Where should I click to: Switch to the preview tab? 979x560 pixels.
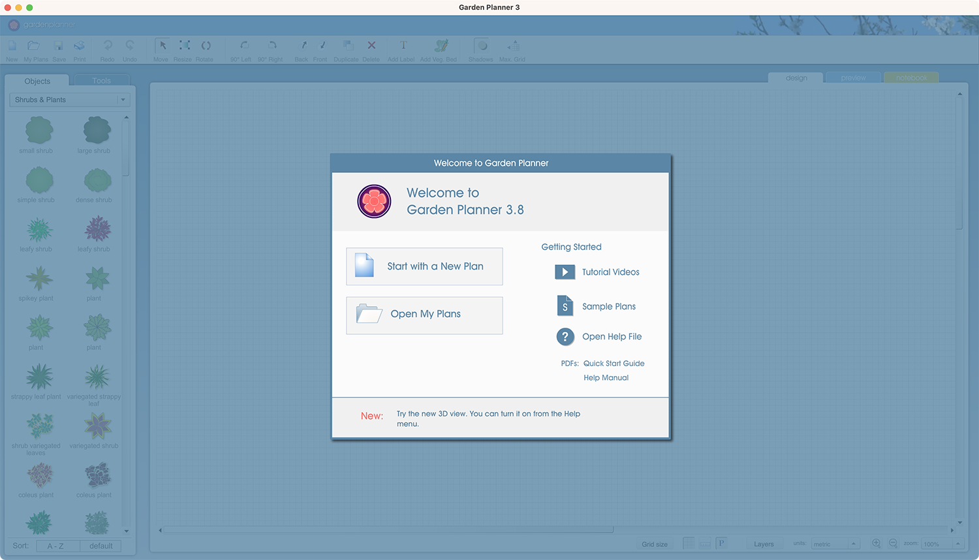pyautogui.click(x=854, y=78)
